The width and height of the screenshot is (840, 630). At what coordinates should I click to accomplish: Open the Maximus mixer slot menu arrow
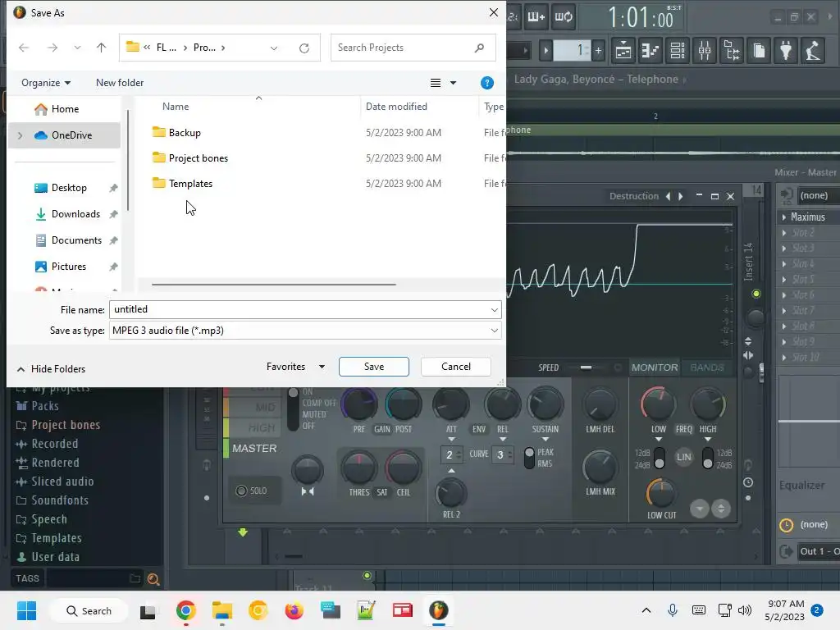coord(784,217)
